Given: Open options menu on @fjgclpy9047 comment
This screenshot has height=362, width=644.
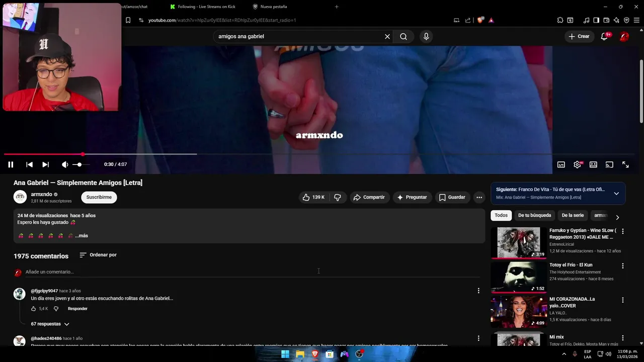Looking at the screenshot, I should coord(478,291).
